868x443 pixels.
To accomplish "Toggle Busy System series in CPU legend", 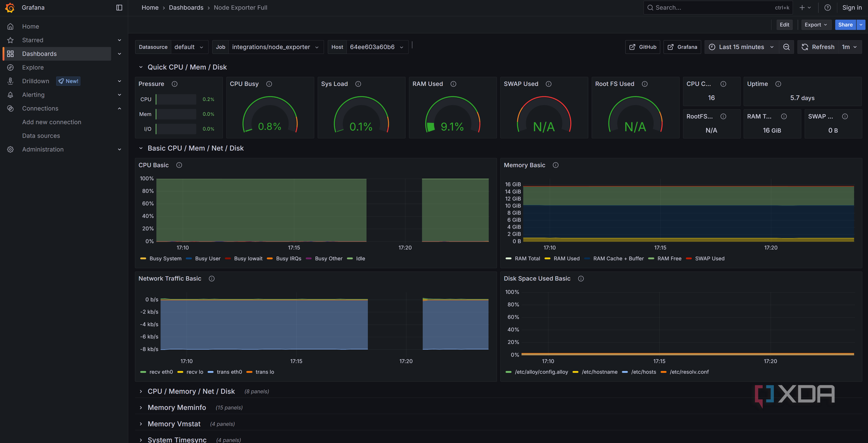I will [x=165, y=258].
